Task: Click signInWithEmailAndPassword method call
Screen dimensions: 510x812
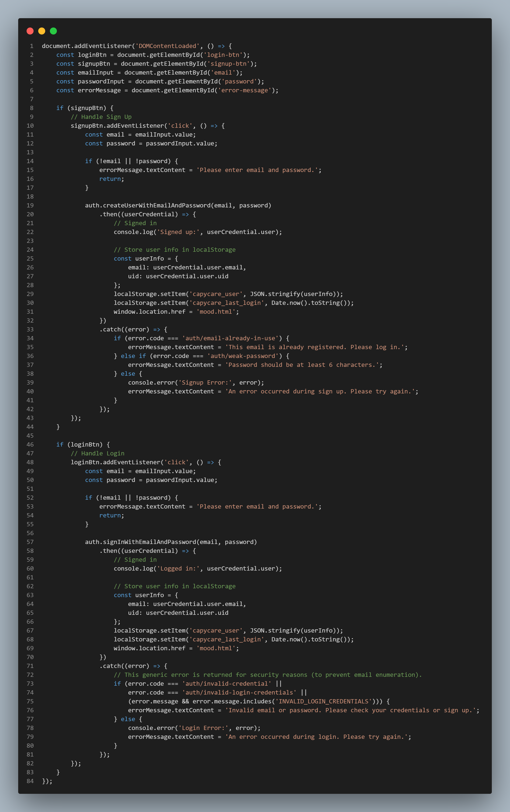Action: 149,542
